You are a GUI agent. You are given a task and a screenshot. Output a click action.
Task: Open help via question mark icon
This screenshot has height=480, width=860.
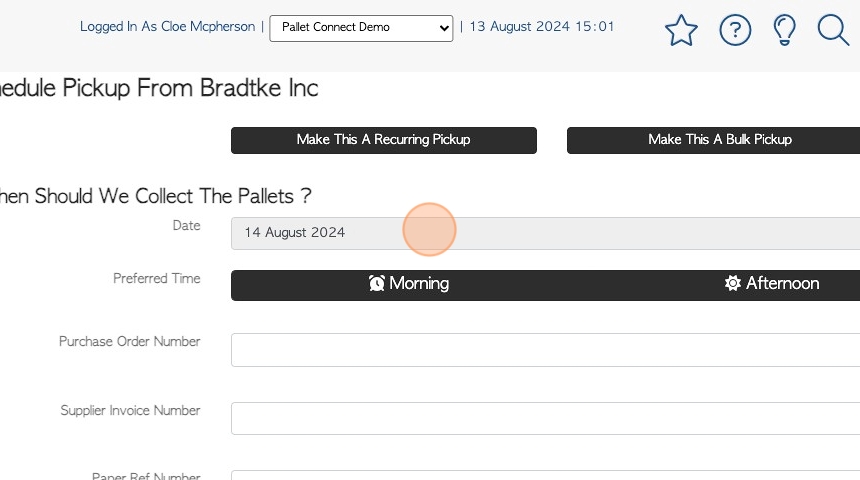[735, 30]
